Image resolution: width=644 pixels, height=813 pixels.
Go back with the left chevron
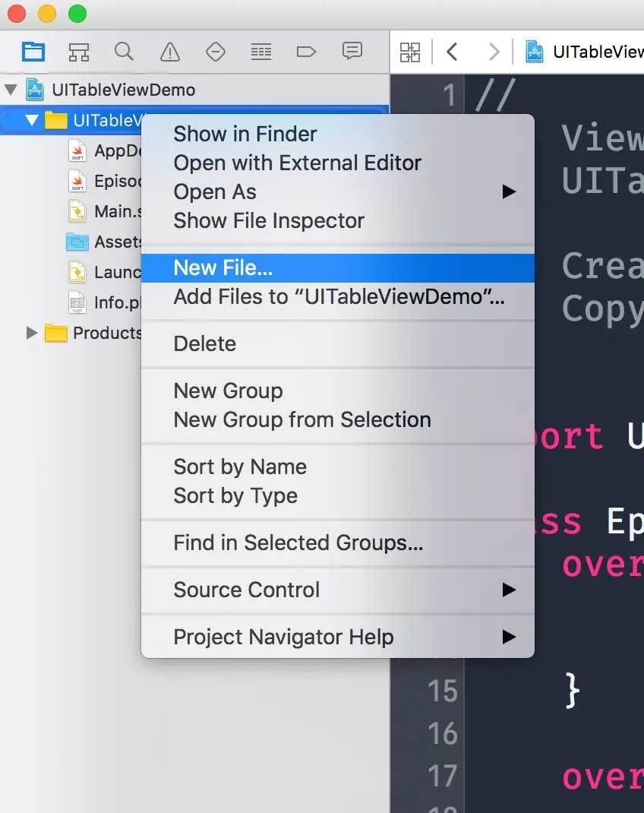(x=452, y=52)
